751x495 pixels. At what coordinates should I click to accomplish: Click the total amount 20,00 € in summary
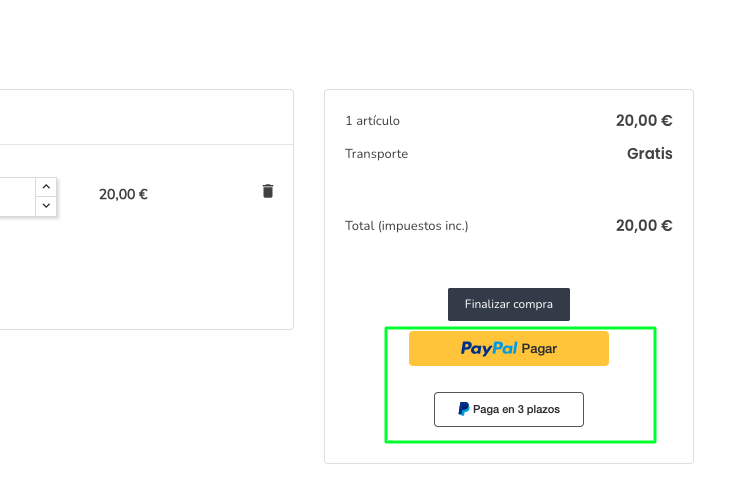pos(644,225)
